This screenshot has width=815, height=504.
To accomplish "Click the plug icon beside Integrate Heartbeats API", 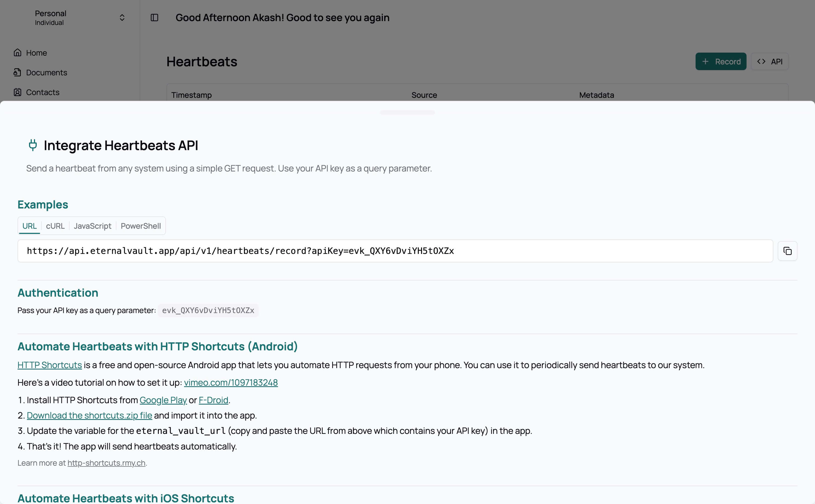I will (x=33, y=145).
